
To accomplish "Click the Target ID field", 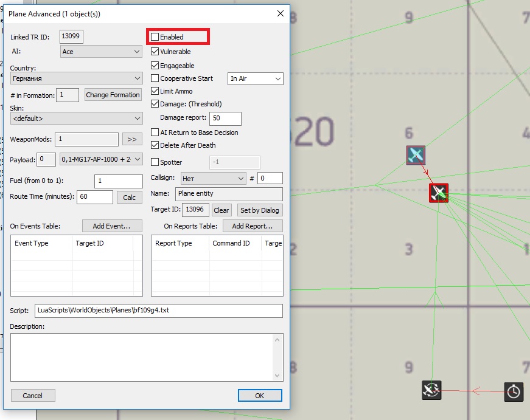I will tap(195, 210).
